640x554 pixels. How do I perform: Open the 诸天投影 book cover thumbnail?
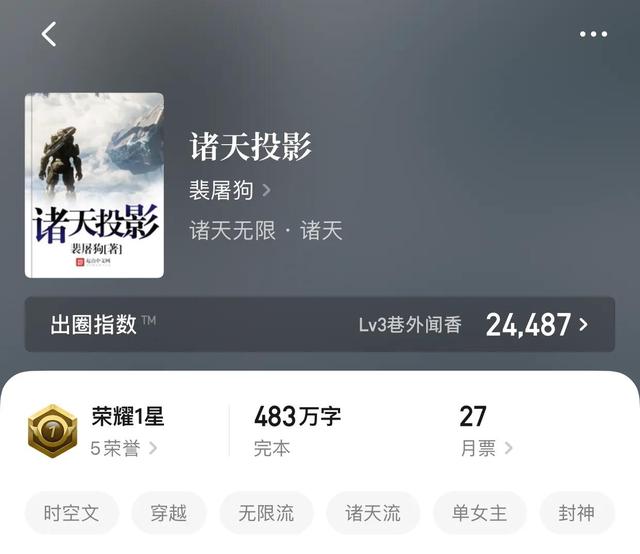point(94,185)
